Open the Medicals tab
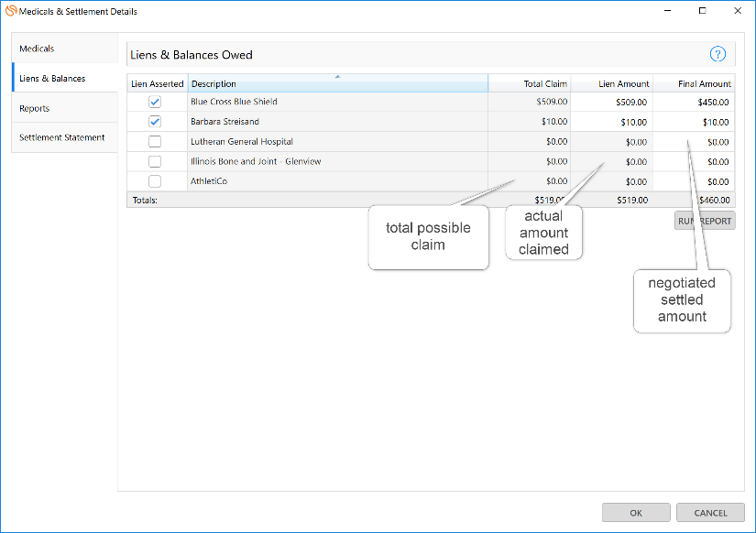Image resolution: width=756 pixels, height=533 pixels. coord(64,49)
